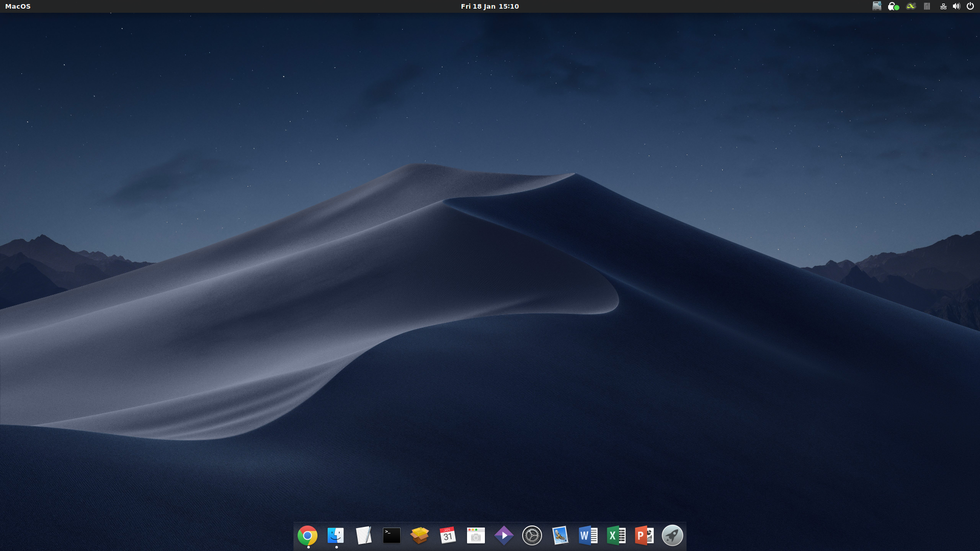The width and height of the screenshot is (980, 551).
Task: Open the wired network status indicator
Action: (943, 6)
